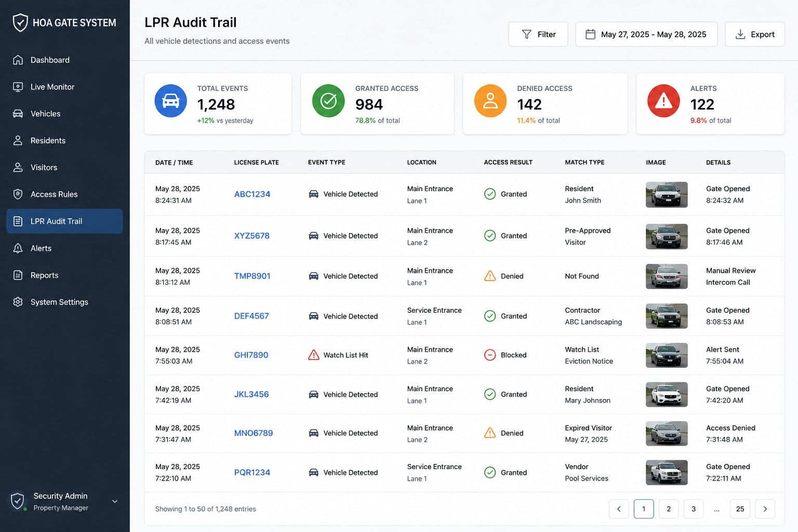This screenshot has width=798, height=532.
Task: Click the Watch List Hit warning icon
Action: pyautogui.click(x=314, y=355)
